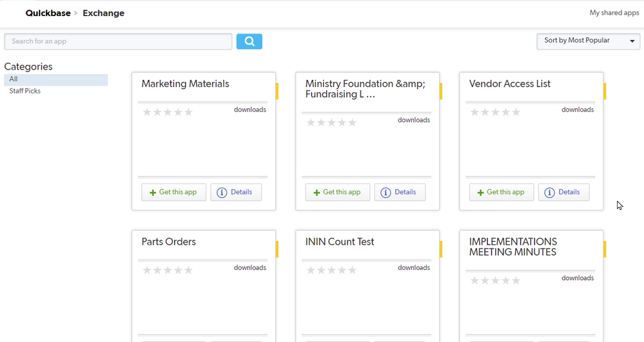
Task: Click the green plus icon on Vendor Access List
Action: click(480, 193)
